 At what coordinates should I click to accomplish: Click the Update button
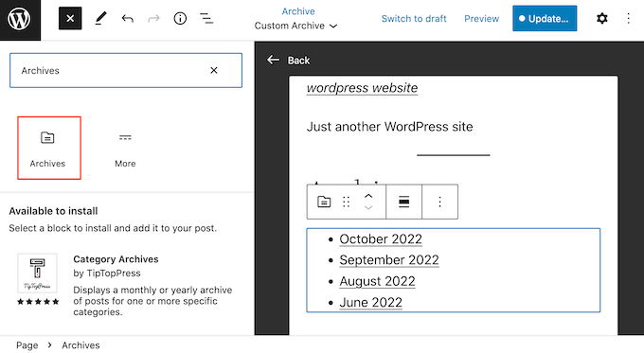(545, 19)
